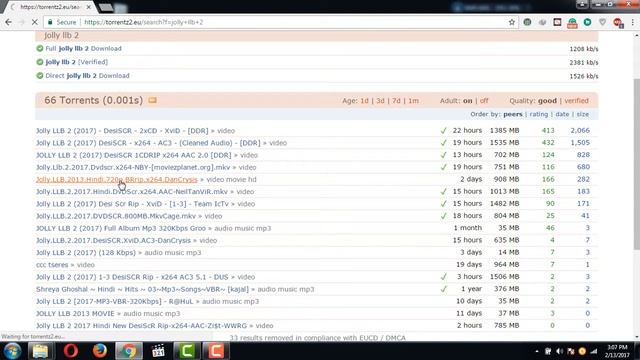This screenshot has height=360, width=640.
Task: Launch Opera from the taskbar
Action: point(71,351)
